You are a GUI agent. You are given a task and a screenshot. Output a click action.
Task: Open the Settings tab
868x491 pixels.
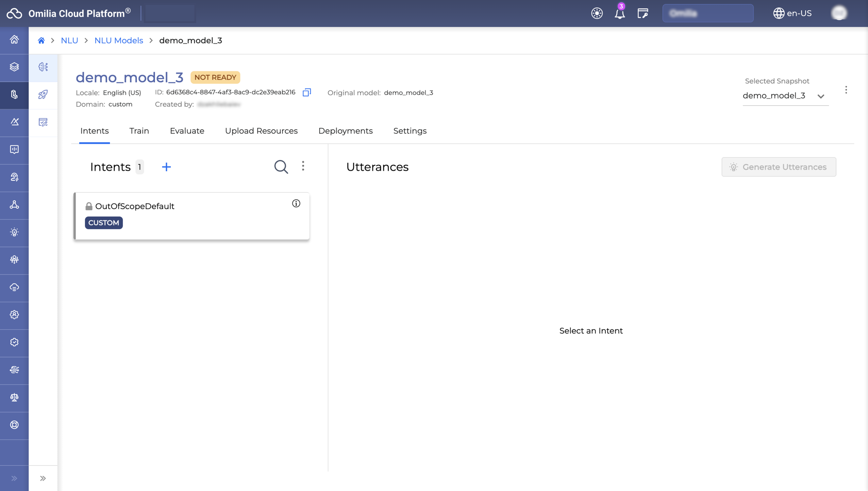click(x=410, y=131)
